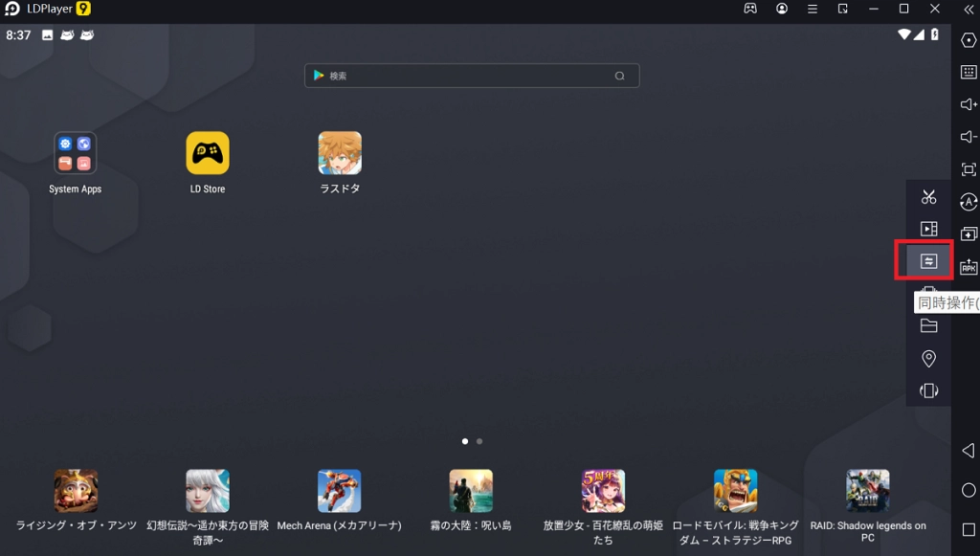Tap the Android home circle button
Screen dimensions: 980x556
point(969,490)
